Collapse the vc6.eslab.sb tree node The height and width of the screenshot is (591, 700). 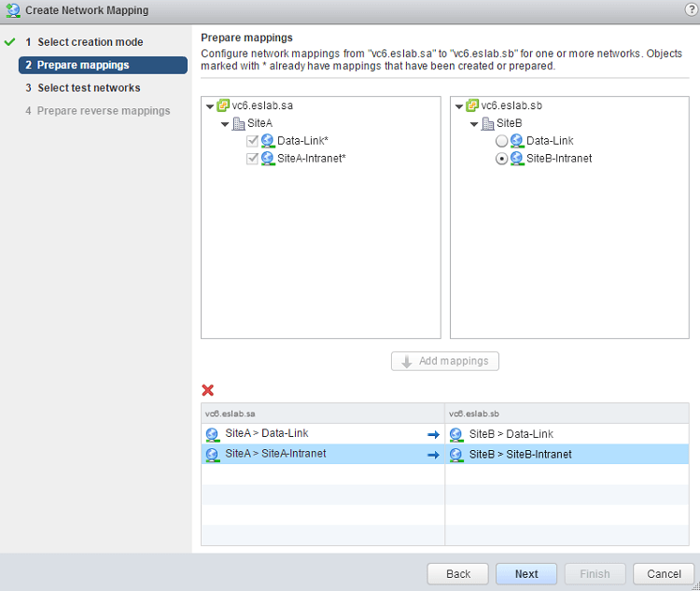[458, 106]
